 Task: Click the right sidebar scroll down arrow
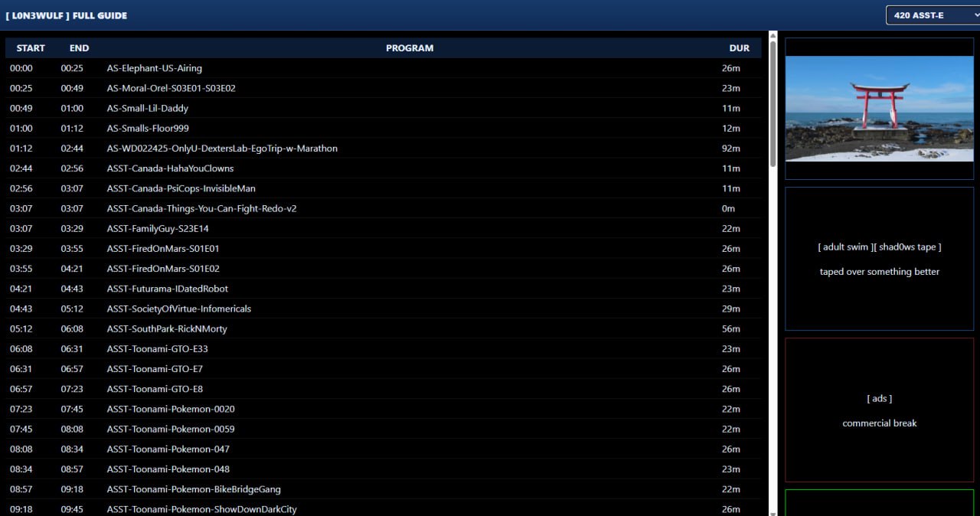click(773, 511)
